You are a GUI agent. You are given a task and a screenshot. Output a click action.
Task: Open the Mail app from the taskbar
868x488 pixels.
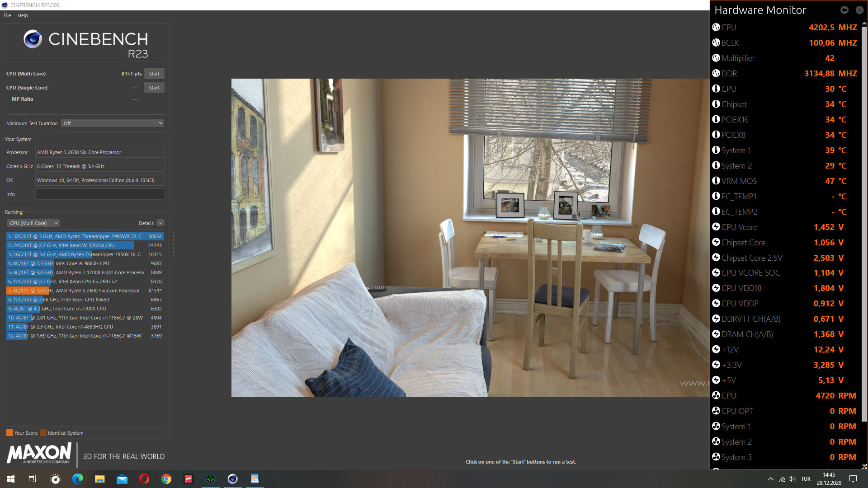122,479
